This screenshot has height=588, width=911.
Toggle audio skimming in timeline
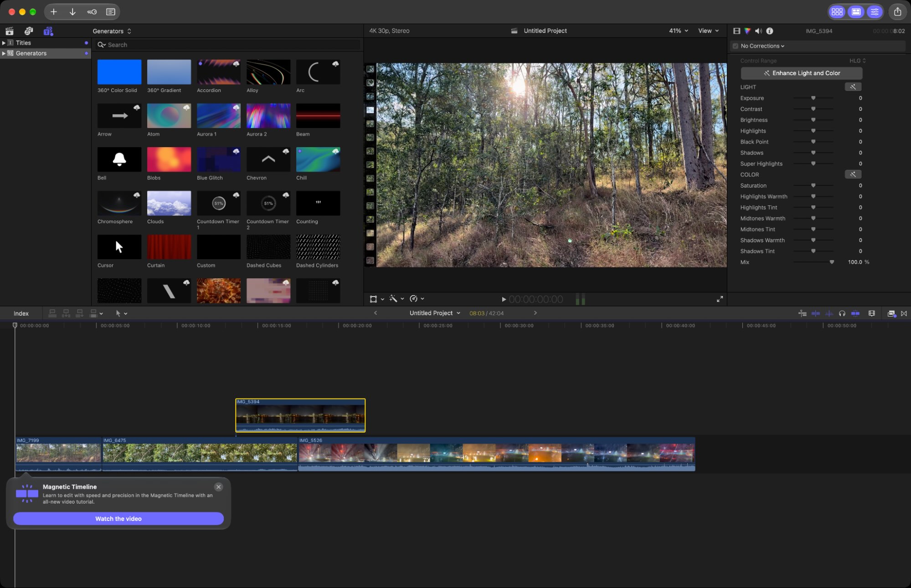(829, 313)
